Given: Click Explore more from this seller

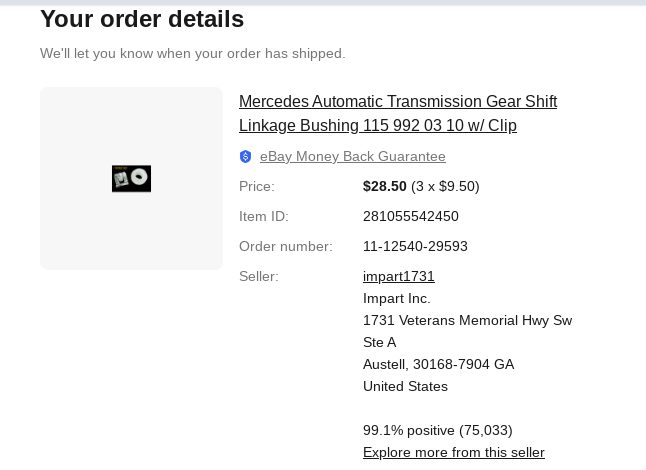Looking at the screenshot, I should tap(453, 452).
